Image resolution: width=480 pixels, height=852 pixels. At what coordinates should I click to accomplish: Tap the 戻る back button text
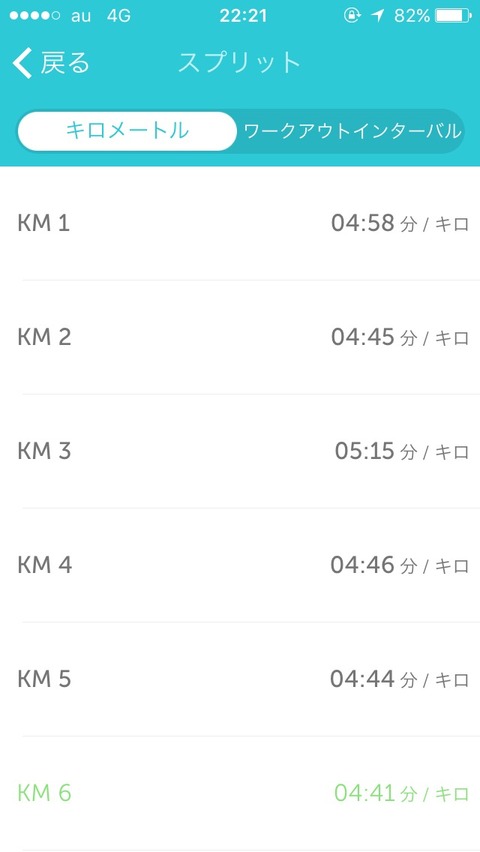pyautogui.click(x=65, y=63)
